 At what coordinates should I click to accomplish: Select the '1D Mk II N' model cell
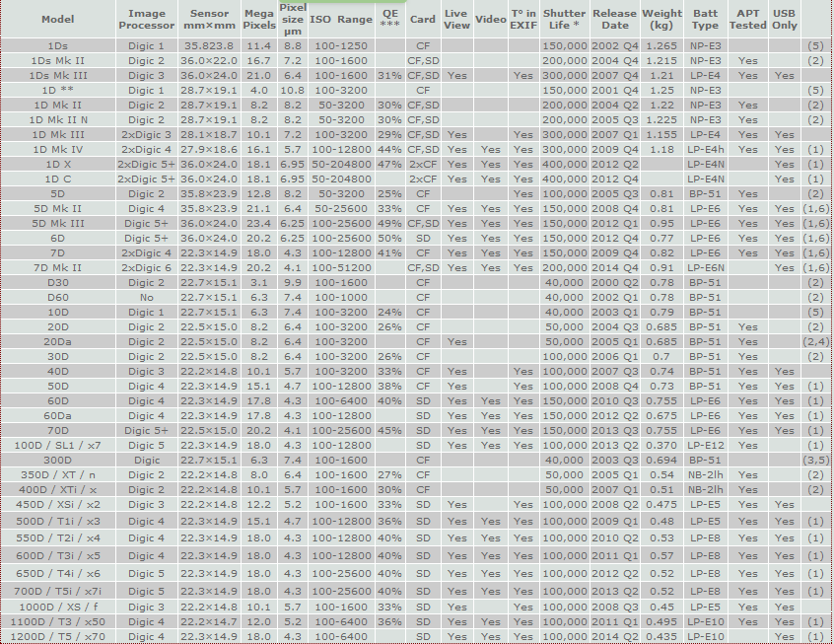tap(57, 119)
